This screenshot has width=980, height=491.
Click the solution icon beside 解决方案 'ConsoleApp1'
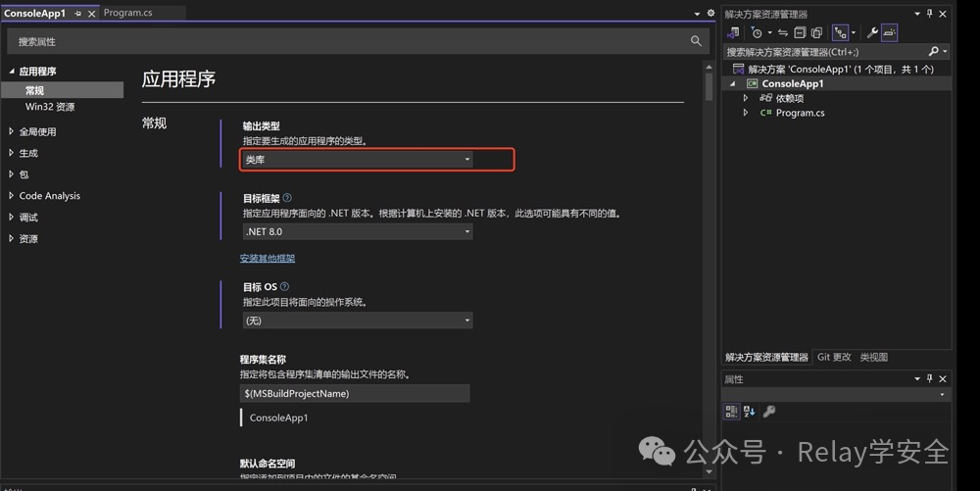point(738,69)
